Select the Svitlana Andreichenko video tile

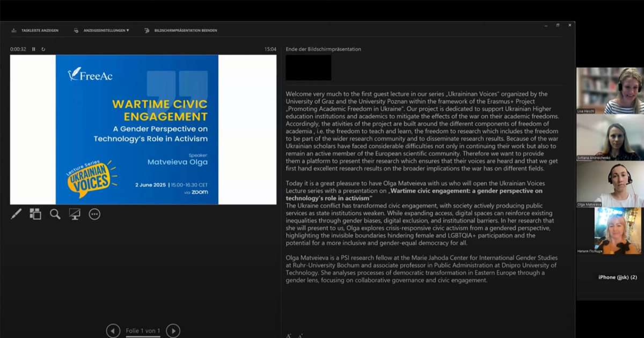pos(610,137)
